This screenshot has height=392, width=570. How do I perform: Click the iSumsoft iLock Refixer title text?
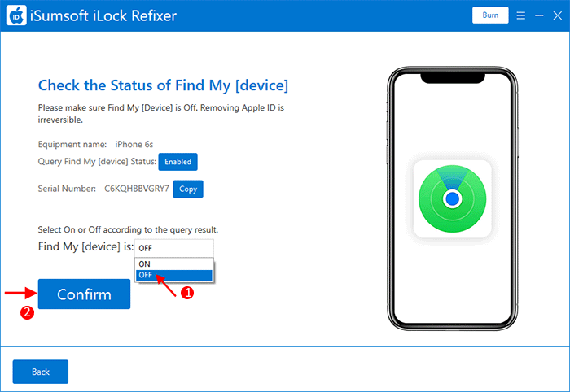[103, 16]
